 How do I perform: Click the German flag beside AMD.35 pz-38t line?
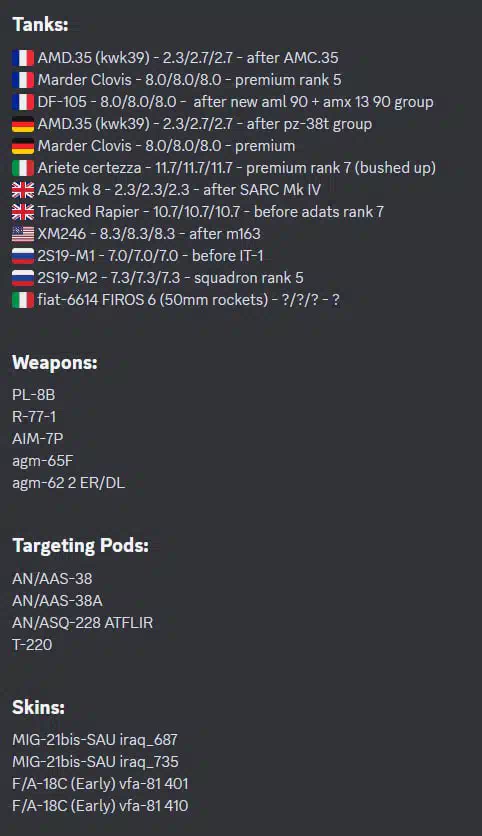pyautogui.click(x=23, y=124)
